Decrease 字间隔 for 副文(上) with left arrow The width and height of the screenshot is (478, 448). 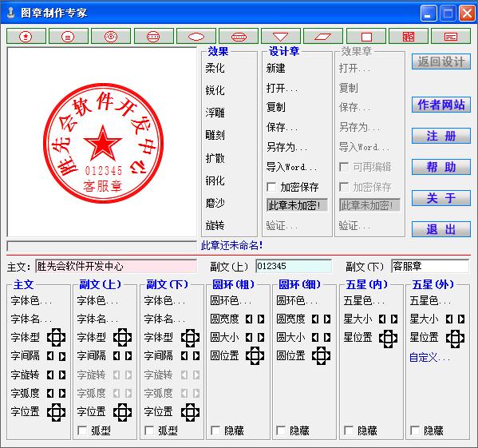117,356
